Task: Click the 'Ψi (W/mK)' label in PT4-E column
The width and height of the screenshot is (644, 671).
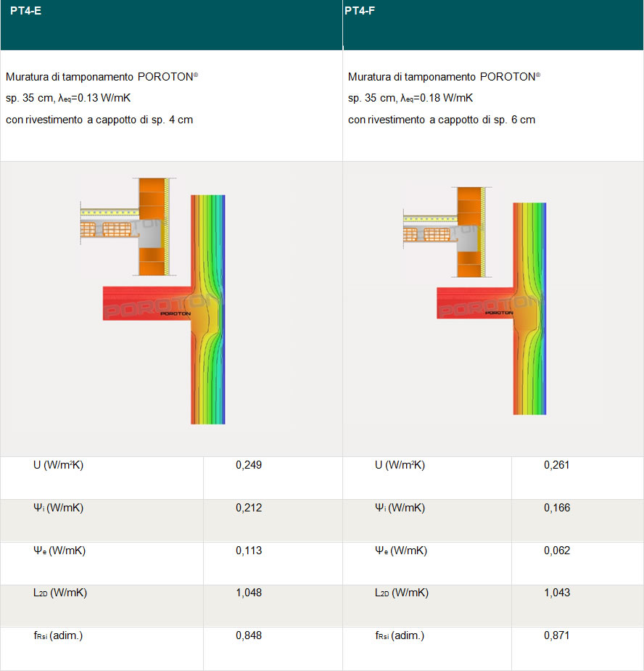Action: click(x=58, y=508)
